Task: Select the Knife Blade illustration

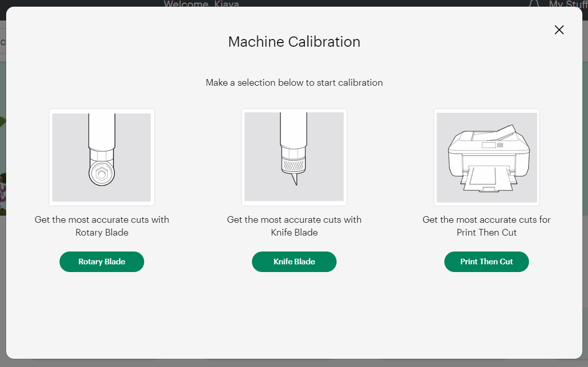Action: (294, 157)
